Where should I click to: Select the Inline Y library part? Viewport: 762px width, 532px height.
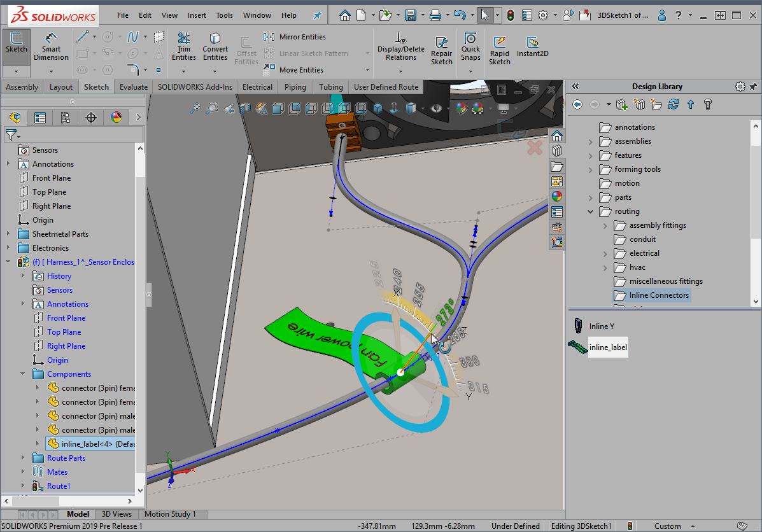(594, 326)
